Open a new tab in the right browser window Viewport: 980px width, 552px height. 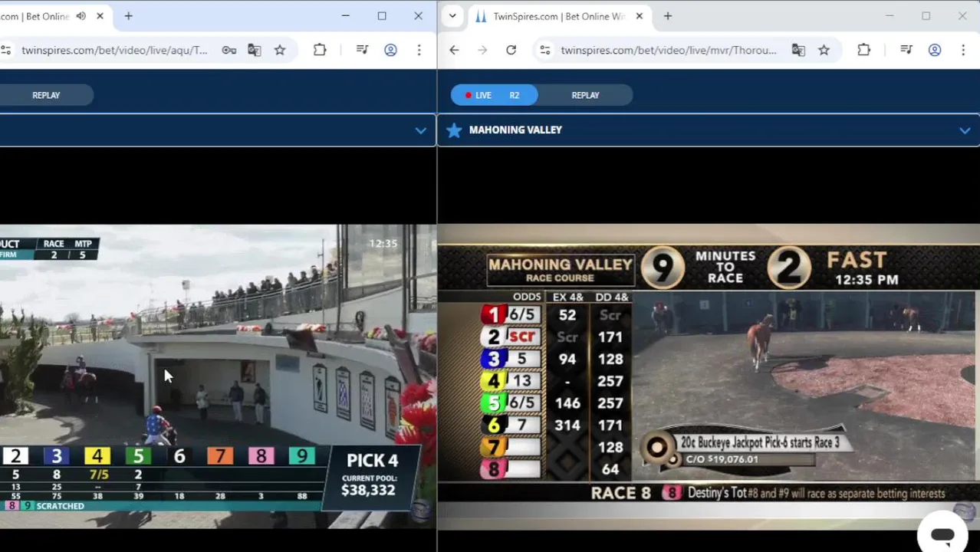(x=667, y=16)
